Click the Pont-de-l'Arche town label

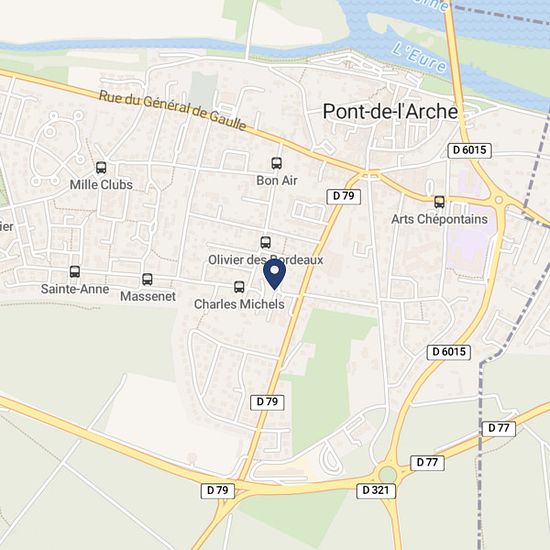click(x=390, y=112)
